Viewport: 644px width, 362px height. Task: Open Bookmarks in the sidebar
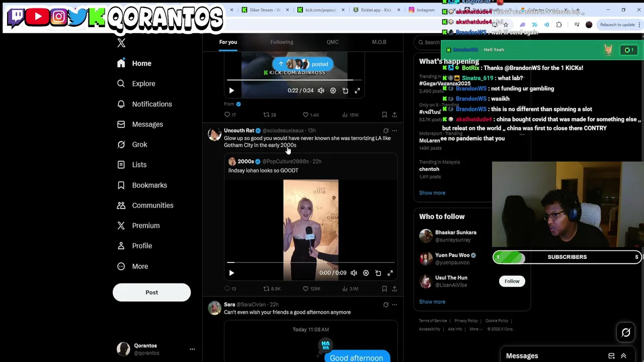pos(142,185)
